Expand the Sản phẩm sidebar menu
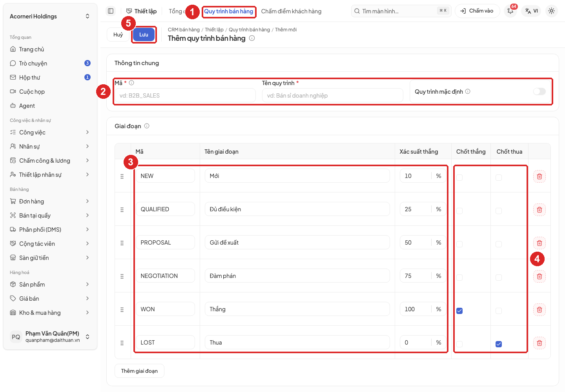Screen dimensions: 565x392 pyautogui.click(x=50, y=284)
